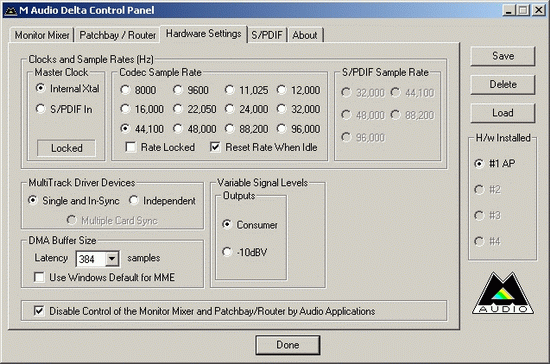Click the Load button
Image resolution: width=550 pixels, height=364 pixels.
point(503,113)
